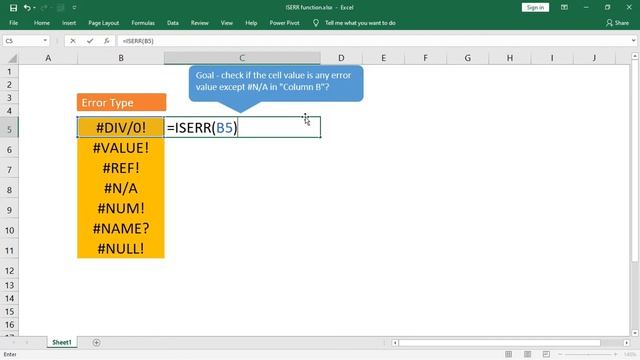Expand the Name Box dropdown arrow
The width and height of the screenshot is (640, 360).
point(45,41)
